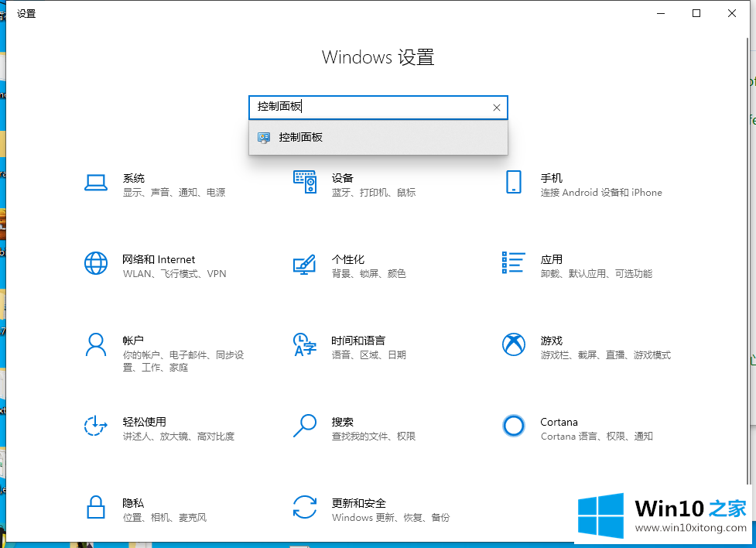The image size is (756, 548).
Task: Click the text 蓝牙、打印机、鼠标
Action: (374, 193)
